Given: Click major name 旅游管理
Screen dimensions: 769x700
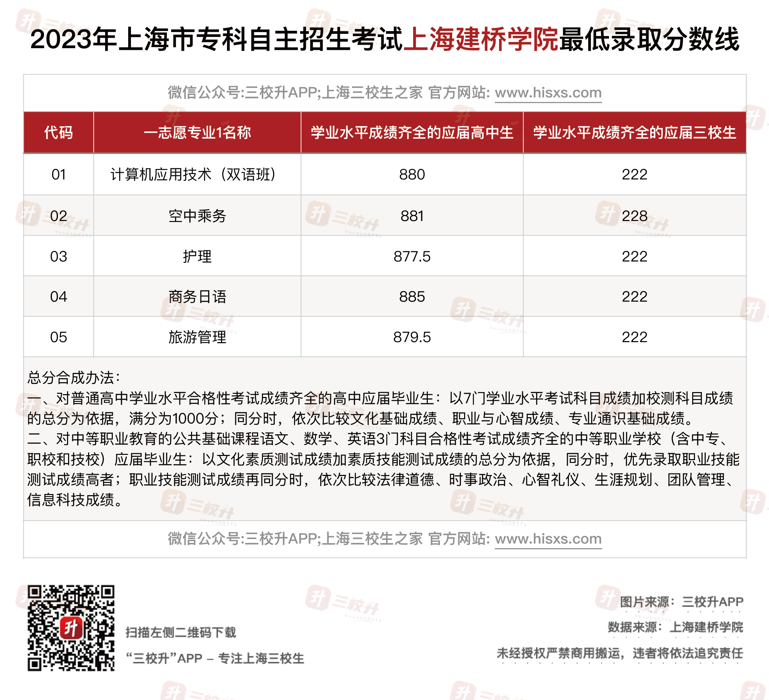Looking at the screenshot, I should tap(197, 337).
